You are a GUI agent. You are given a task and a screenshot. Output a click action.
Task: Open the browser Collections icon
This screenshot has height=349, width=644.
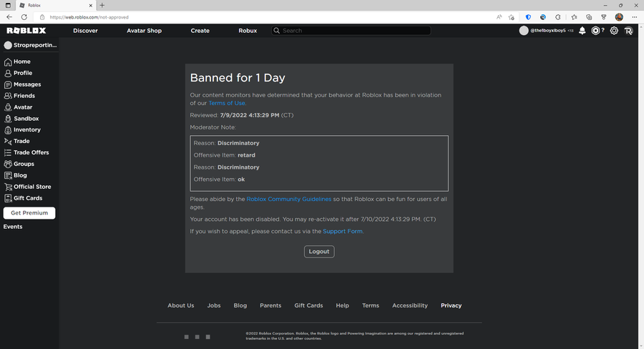click(x=589, y=17)
